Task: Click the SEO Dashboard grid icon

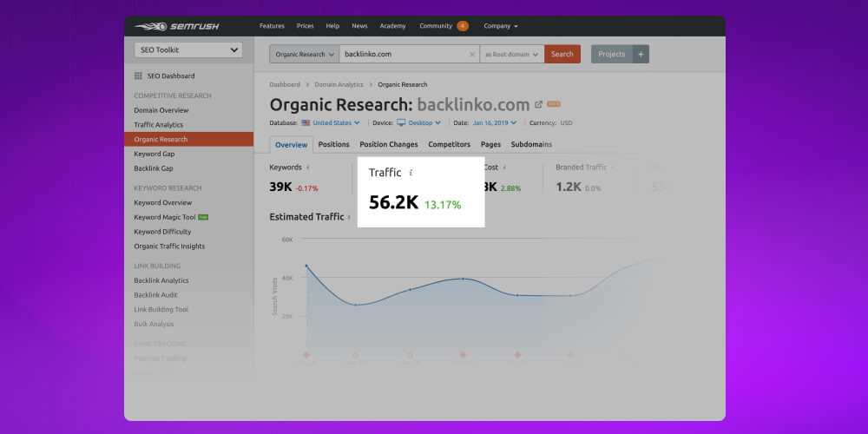Action: tap(138, 76)
